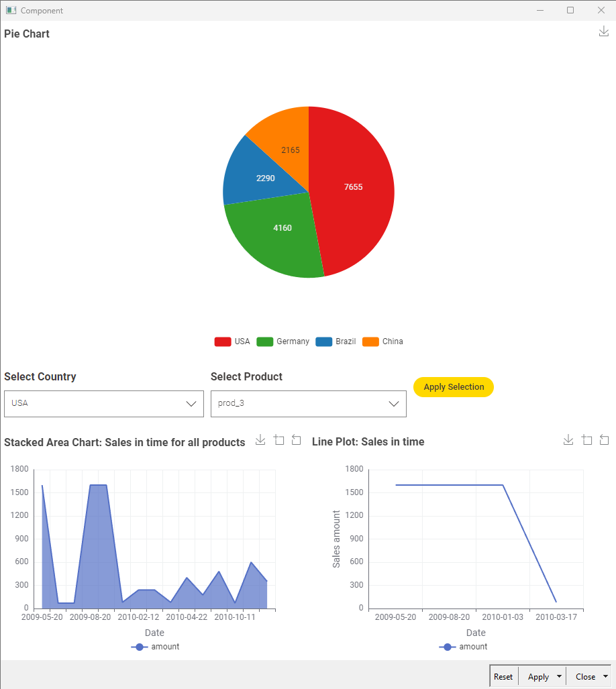Download the Line Plot as image

568,440
